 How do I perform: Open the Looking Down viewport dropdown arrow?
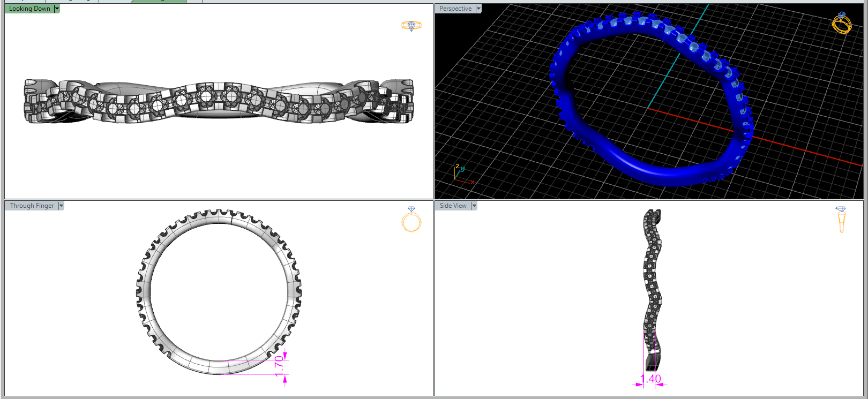tap(57, 9)
